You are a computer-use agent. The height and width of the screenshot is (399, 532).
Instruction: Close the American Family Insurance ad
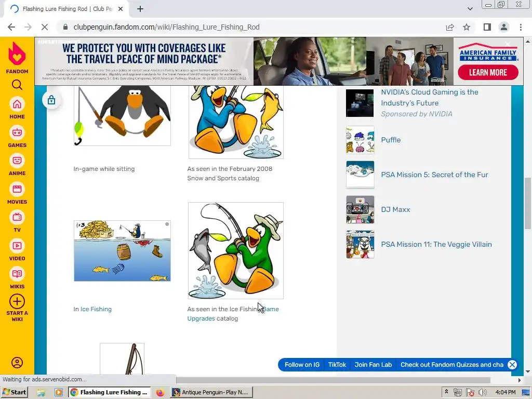pos(508,44)
